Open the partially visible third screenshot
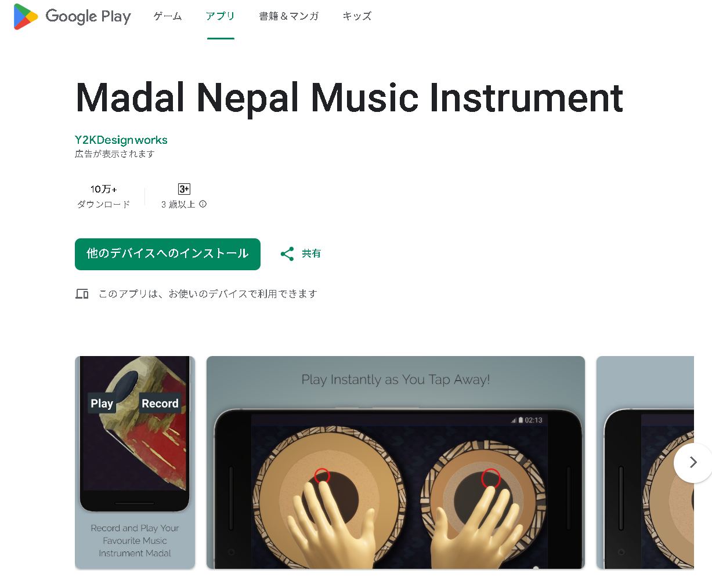This screenshot has height=588, width=712. [645, 462]
